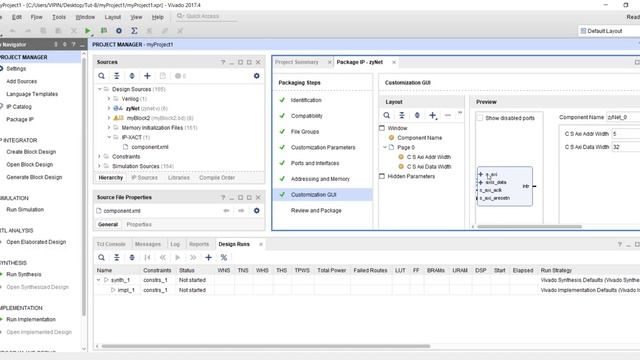
Task: Expand the myBlock2 design node
Action: point(109,118)
